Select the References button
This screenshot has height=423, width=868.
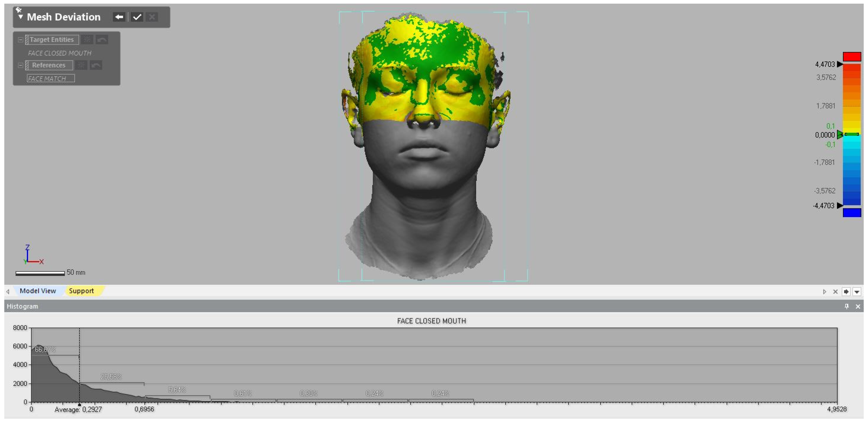[49, 65]
